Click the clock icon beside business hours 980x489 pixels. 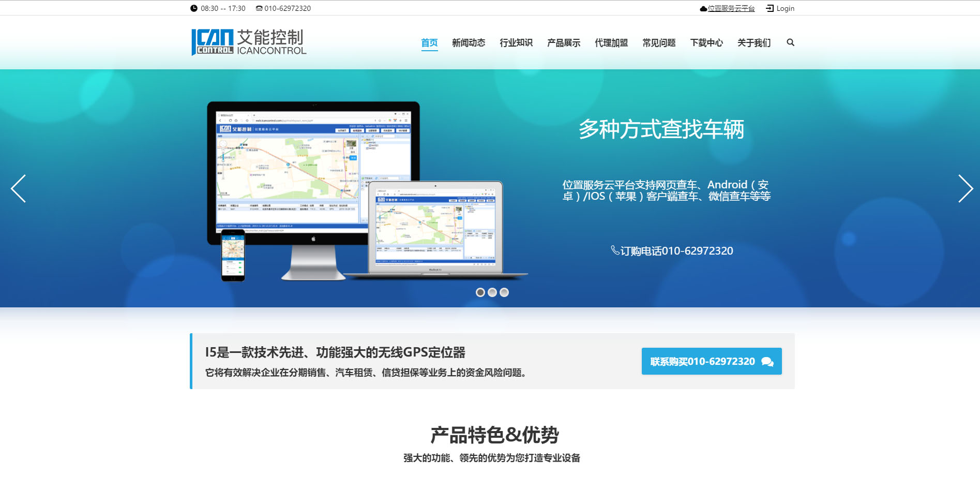(x=194, y=8)
